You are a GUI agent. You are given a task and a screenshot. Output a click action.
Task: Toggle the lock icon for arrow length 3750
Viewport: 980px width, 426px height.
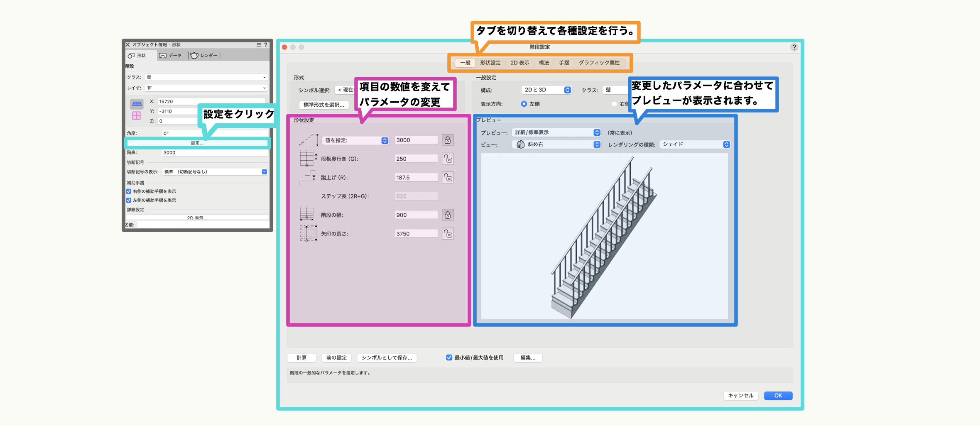coord(447,234)
